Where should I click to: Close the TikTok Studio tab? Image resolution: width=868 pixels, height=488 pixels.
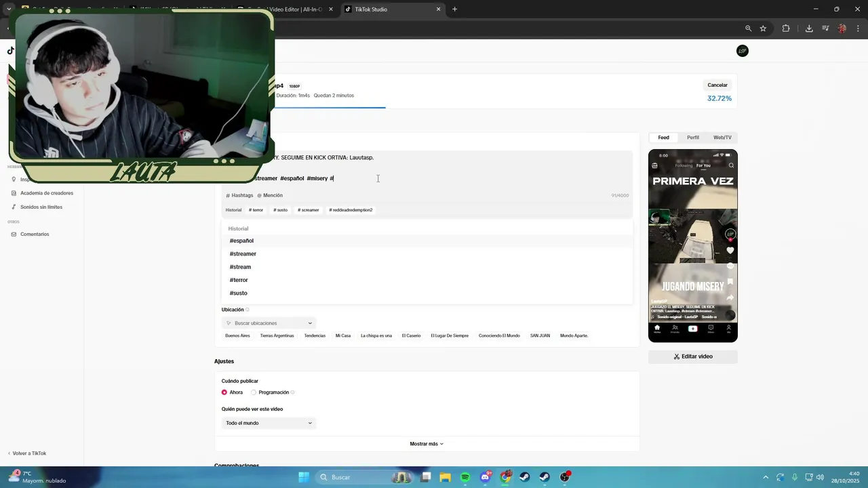tap(438, 9)
